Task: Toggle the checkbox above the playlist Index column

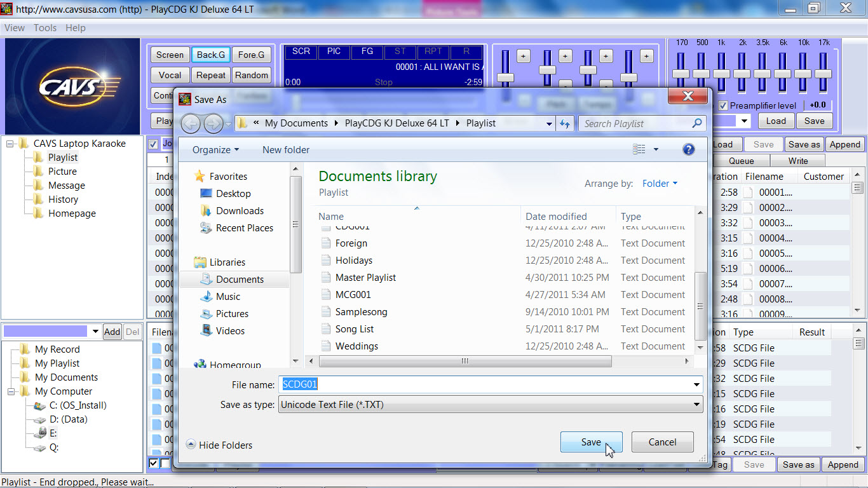Action: 153,144
